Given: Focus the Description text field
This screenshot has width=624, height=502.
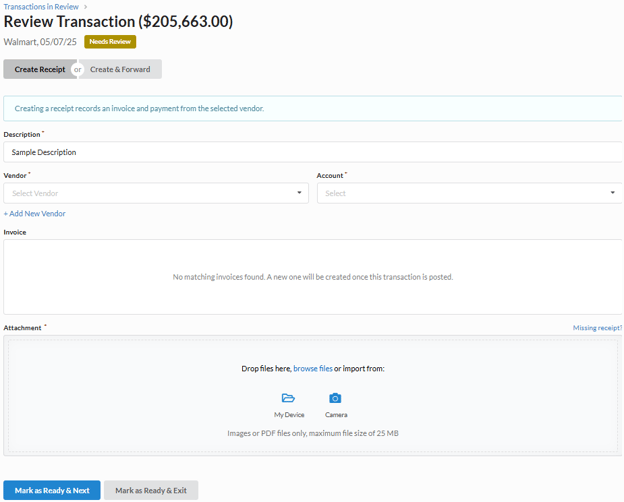Looking at the screenshot, I should 310,152.
